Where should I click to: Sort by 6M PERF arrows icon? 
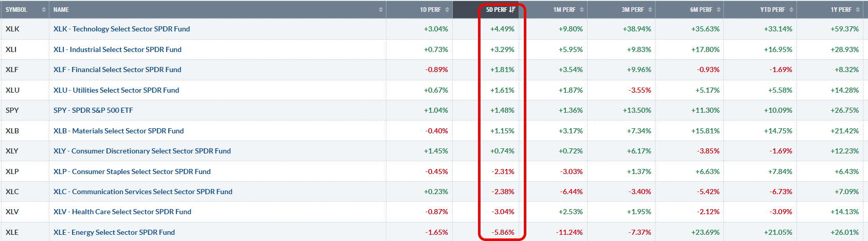click(x=719, y=10)
